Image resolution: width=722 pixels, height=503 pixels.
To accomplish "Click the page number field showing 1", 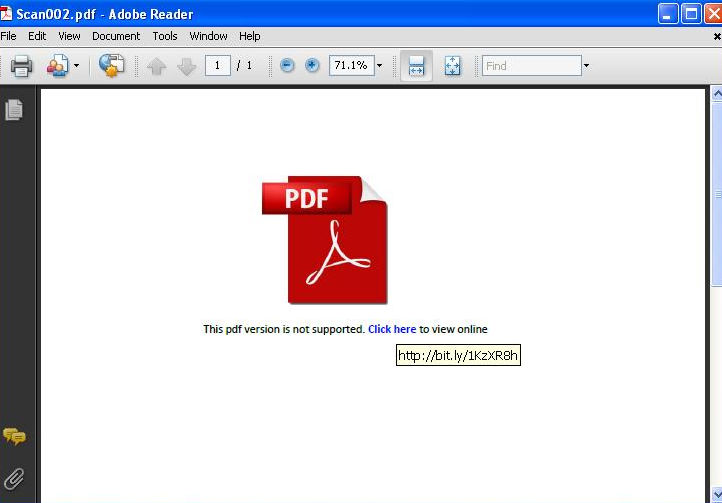I will 217,65.
